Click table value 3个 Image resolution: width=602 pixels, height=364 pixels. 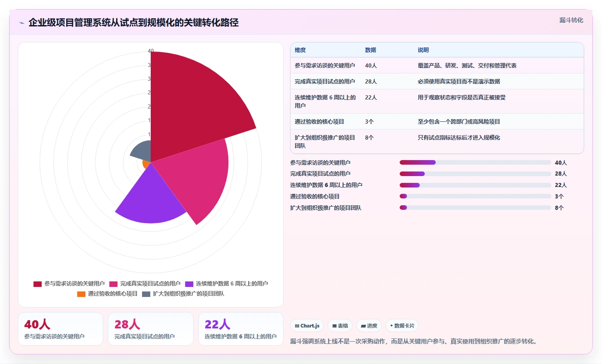[370, 122]
